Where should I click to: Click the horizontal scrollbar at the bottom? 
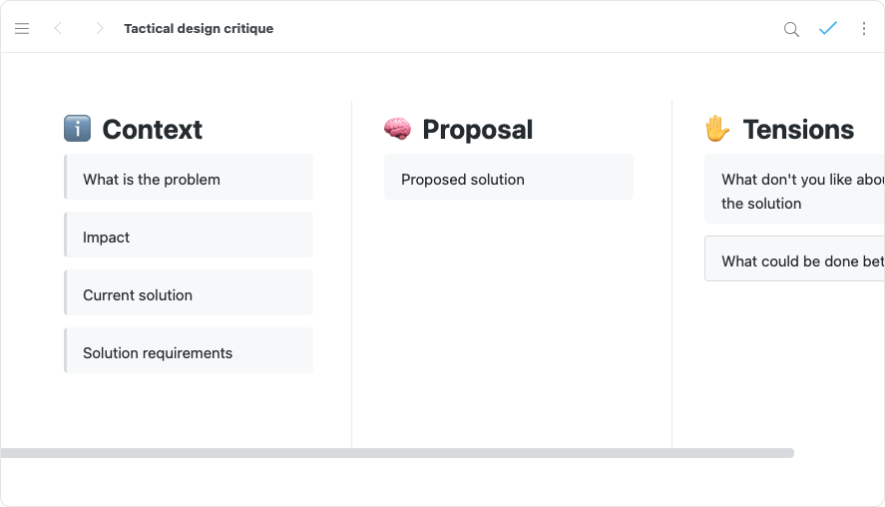coord(397,453)
